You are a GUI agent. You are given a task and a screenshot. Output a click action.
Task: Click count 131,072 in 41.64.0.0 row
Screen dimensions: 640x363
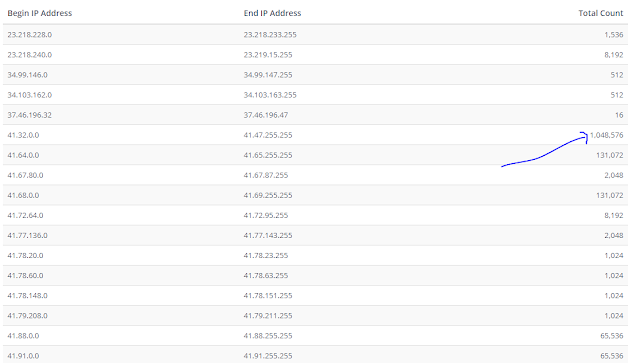click(609, 155)
